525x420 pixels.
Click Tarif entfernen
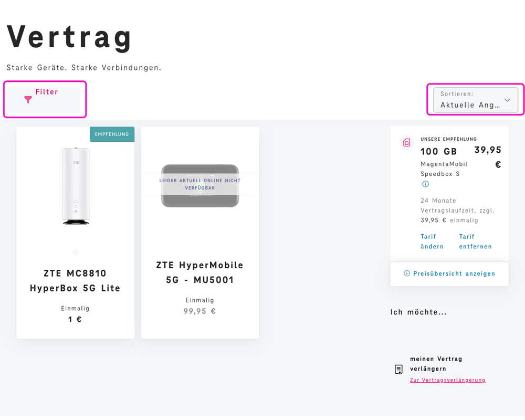pyautogui.click(x=475, y=241)
